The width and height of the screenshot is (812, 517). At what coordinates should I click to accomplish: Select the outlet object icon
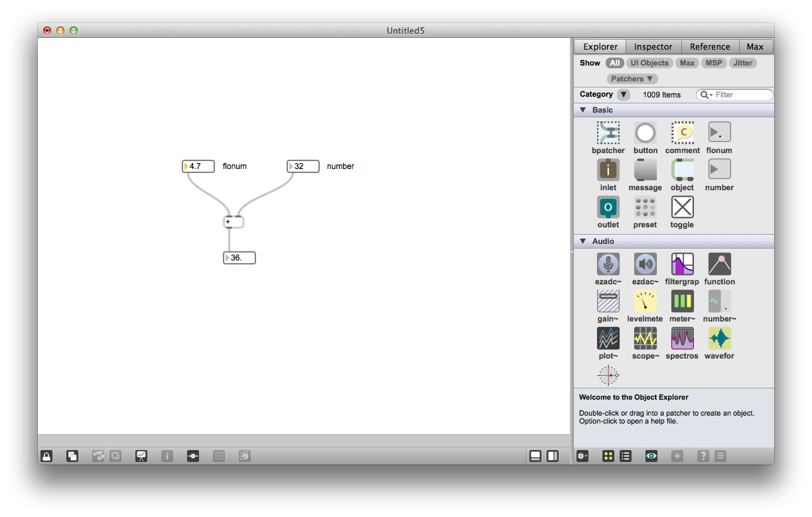click(x=608, y=207)
